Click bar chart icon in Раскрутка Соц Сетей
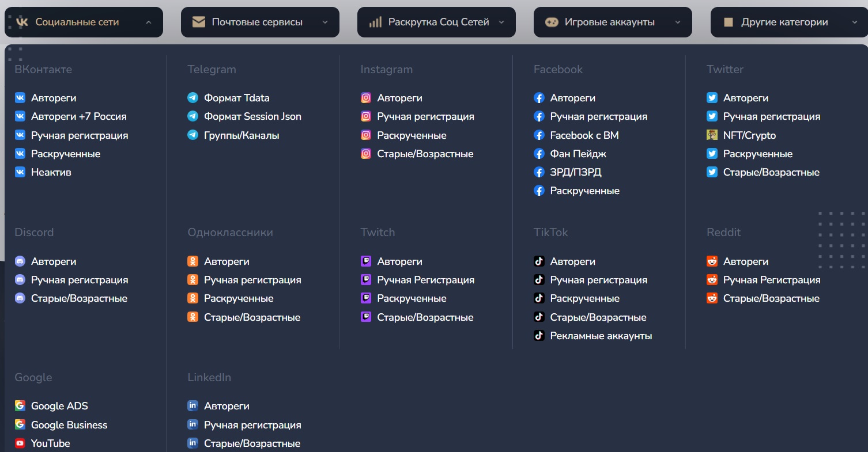Image resolution: width=868 pixels, height=452 pixels. coord(376,22)
